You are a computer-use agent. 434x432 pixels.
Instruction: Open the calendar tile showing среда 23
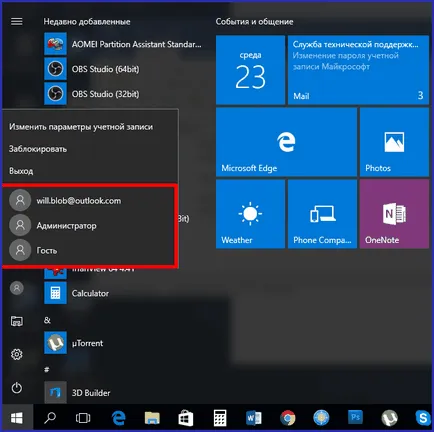click(250, 70)
